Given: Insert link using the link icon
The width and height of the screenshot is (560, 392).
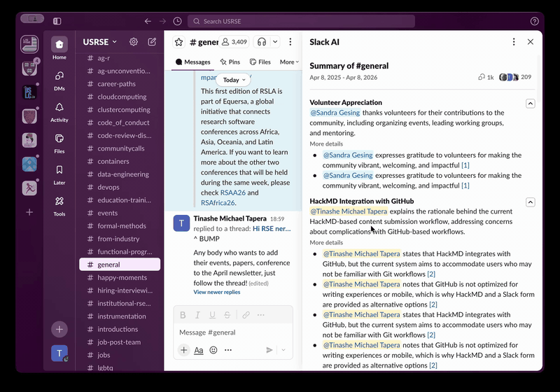Looking at the screenshot, I should (x=246, y=315).
